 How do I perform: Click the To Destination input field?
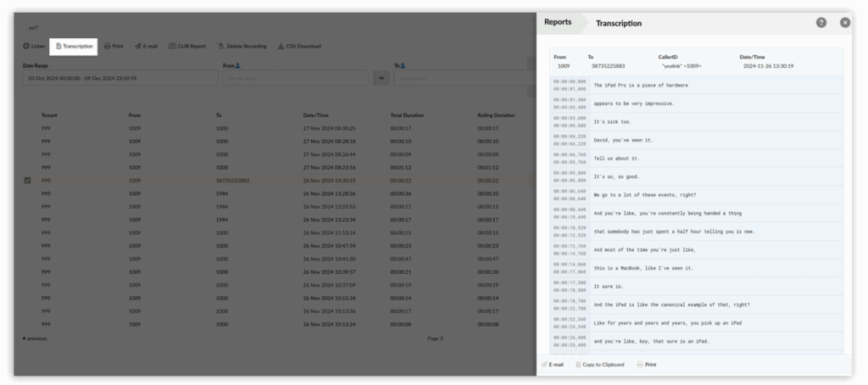point(464,78)
